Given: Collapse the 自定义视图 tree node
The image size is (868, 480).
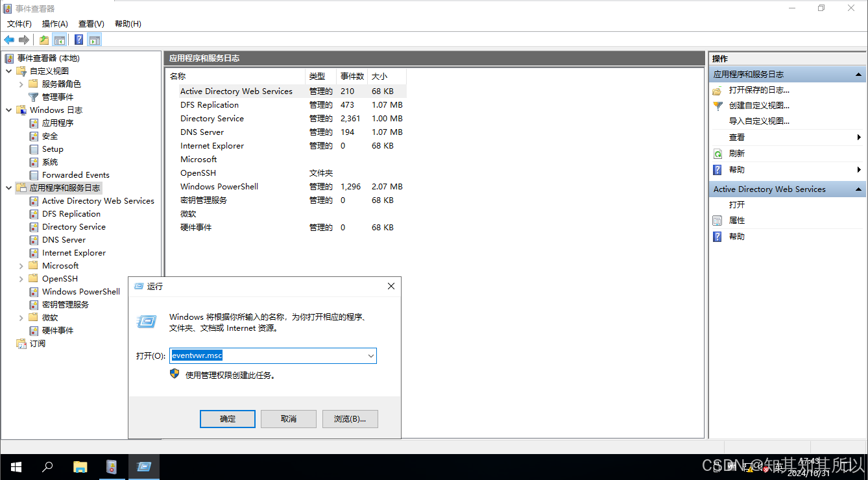Looking at the screenshot, I should 9,71.
